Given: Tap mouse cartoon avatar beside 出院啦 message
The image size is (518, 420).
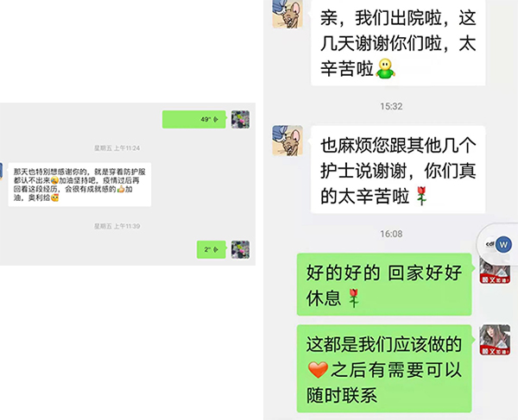Looking at the screenshot, I should [287, 14].
